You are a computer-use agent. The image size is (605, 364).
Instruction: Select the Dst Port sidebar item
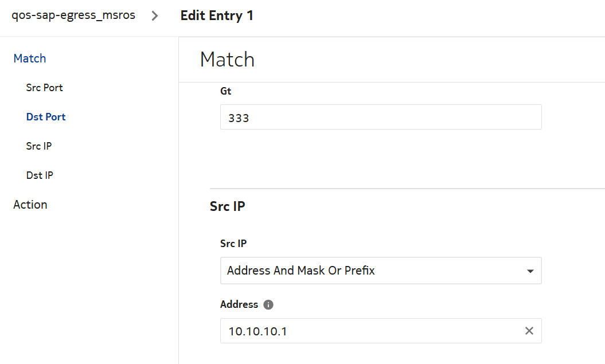[46, 117]
